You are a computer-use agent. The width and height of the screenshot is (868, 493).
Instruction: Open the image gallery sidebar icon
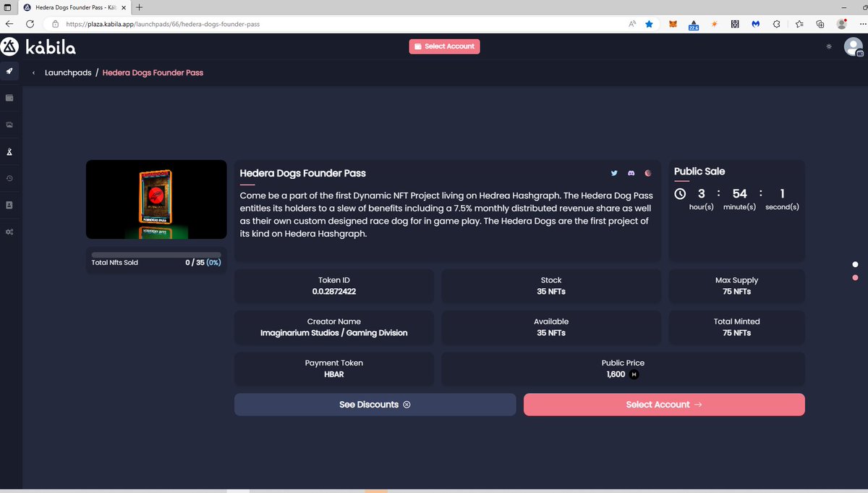point(10,125)
